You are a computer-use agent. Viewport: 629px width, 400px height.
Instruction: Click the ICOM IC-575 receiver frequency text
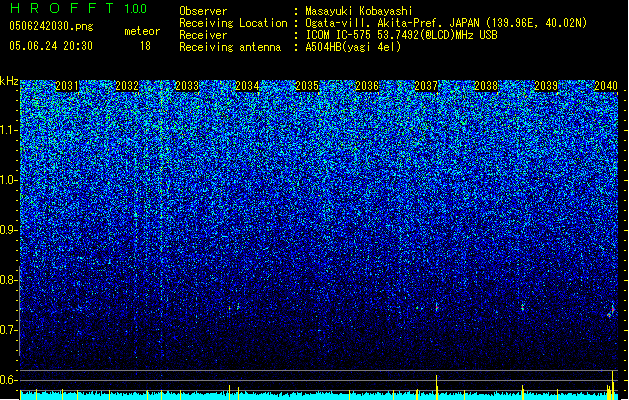(x=401, y=35)
